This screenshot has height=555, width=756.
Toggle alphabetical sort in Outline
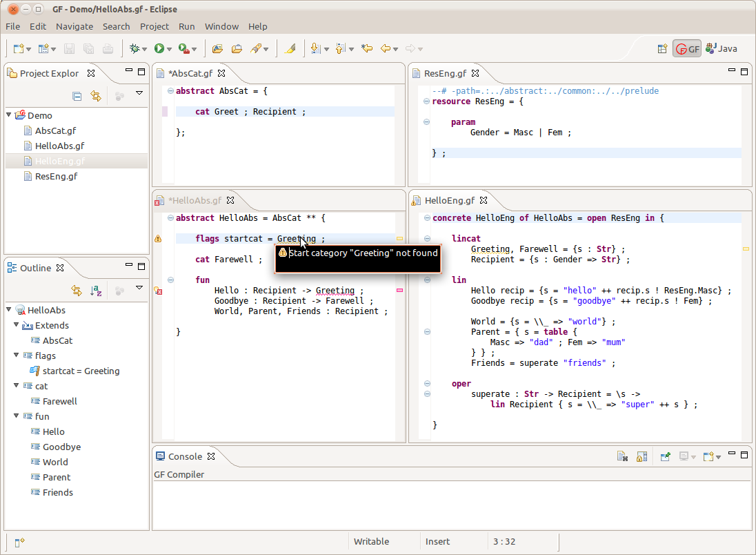click(x=96, y=291)
